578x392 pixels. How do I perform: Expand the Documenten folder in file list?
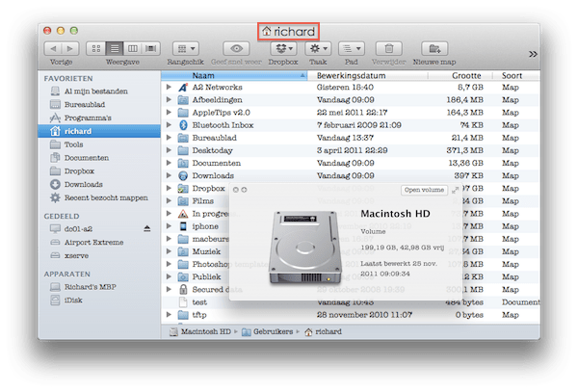(x=169, y=163)
